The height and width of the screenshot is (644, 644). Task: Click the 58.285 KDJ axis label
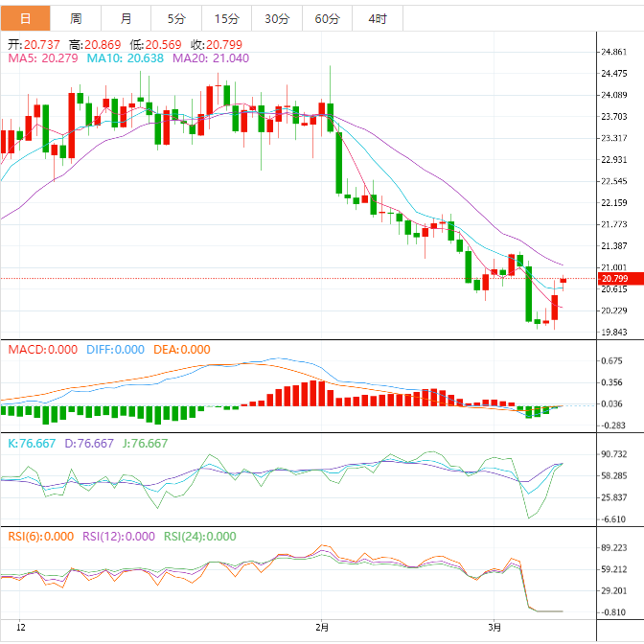[x=614, y=475]
